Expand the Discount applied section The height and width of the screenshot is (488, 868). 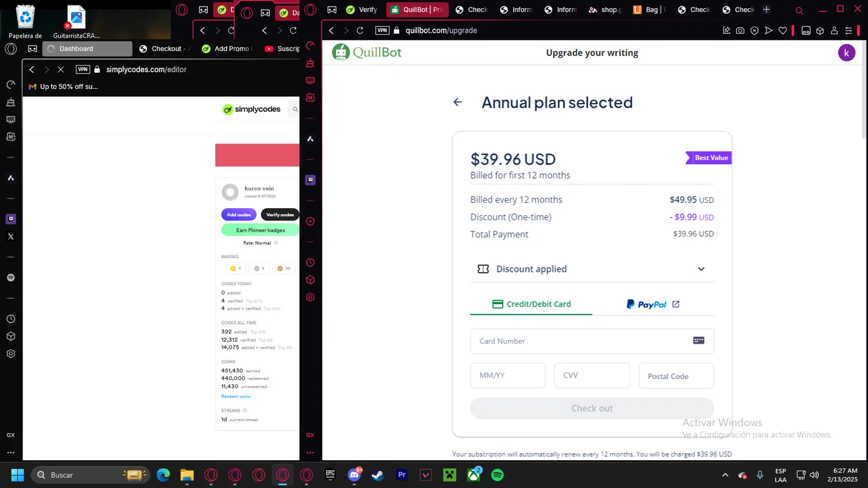701,269
